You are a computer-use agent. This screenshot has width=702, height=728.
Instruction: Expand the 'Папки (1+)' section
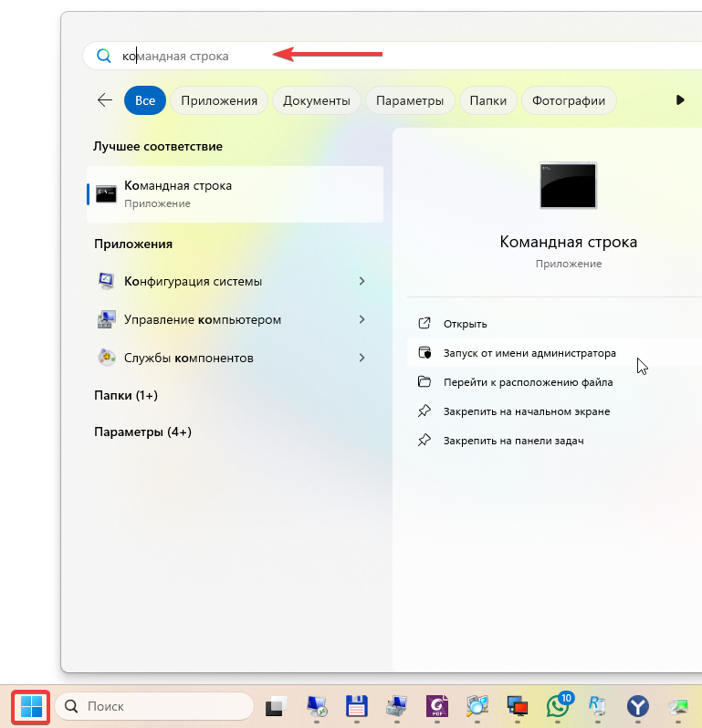126,395
